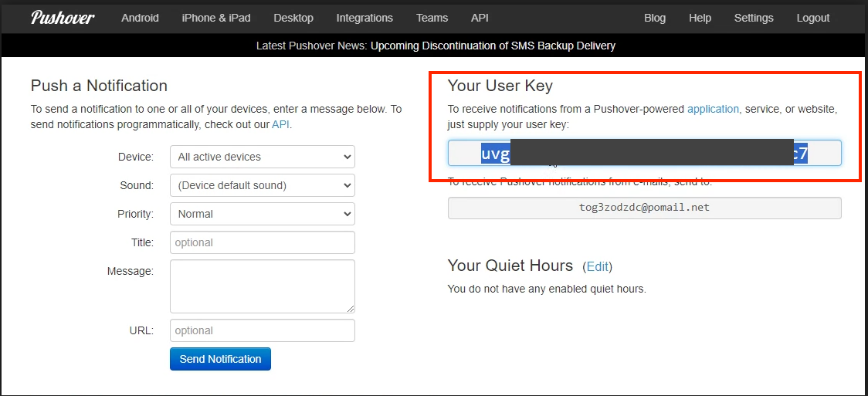
Task: Open the Sound dropdown
Action: point(262,185)
